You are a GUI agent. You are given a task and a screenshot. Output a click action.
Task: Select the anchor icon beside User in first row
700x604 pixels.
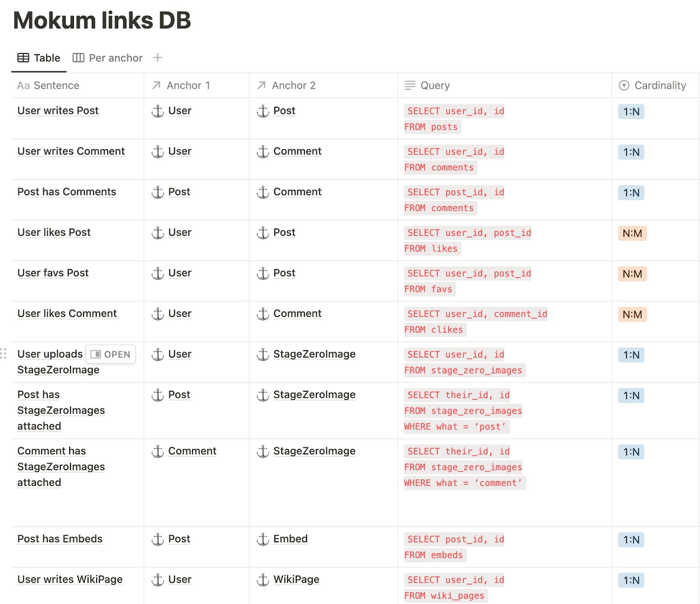[x=157, y=111]
